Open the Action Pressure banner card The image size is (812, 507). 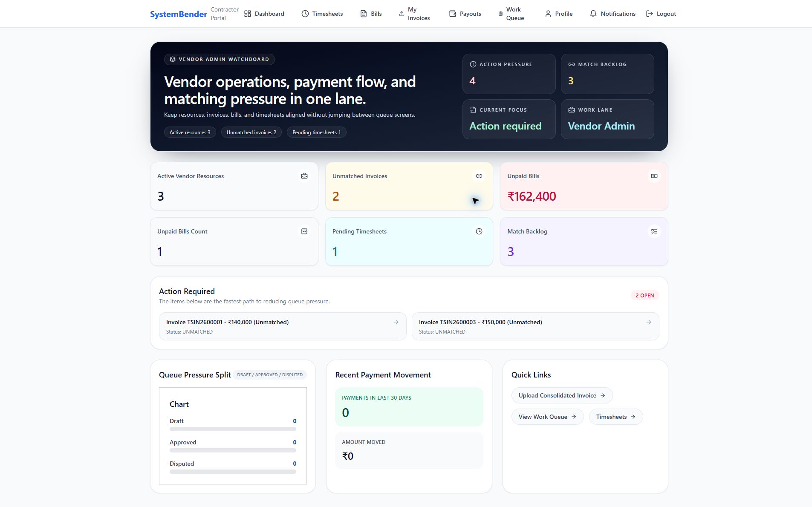pyautogui.click(x=509, y=74)
